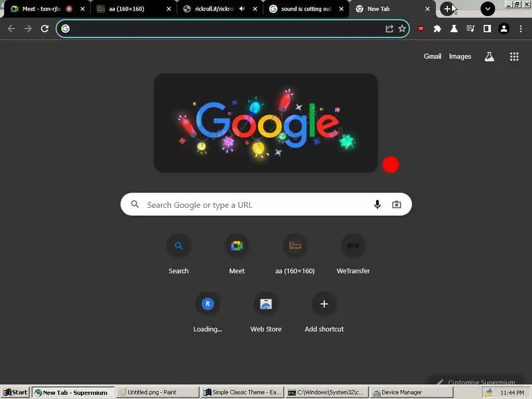This screenshot has width=532, height=399.
Task: Mute the rickroll tab audio icon
Action: [242, 9]
